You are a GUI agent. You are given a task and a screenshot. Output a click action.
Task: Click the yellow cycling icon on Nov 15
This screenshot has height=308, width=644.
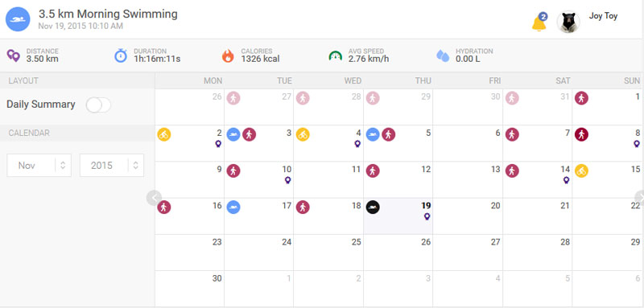[581, 170]
